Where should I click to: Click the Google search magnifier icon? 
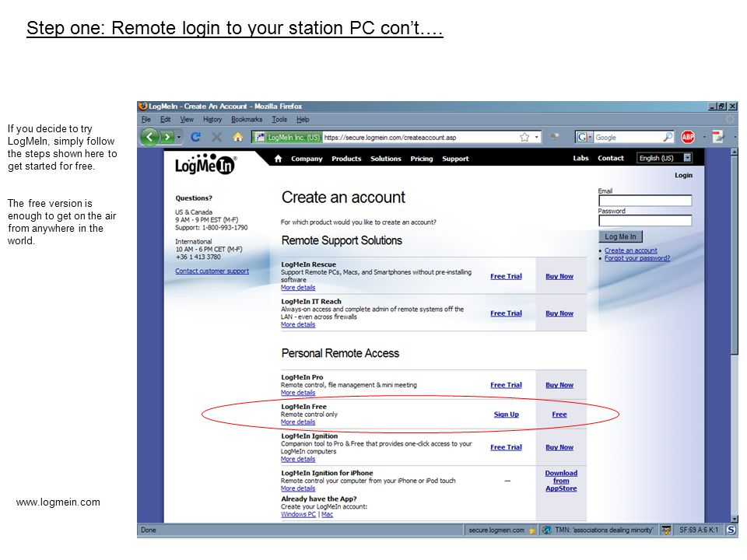click(668, 137)
